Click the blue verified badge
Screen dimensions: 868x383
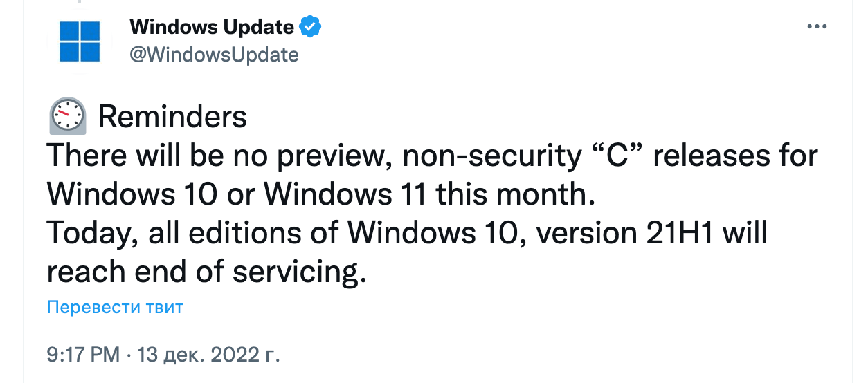(x=309, y=28)
